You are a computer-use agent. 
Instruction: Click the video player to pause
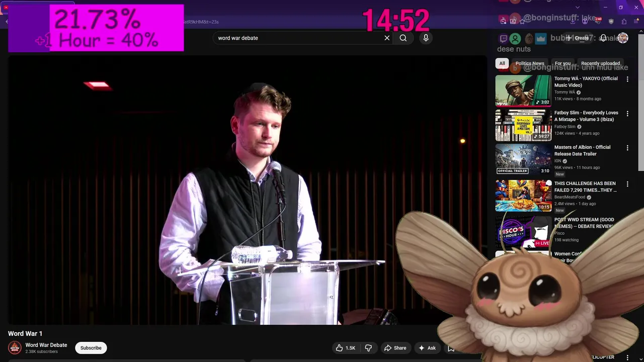coord(247,190)
